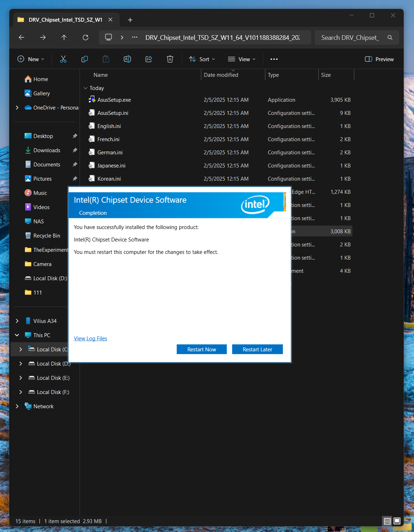Go forward with the right arrow
The image size is (414, 532).
point(43,37)
